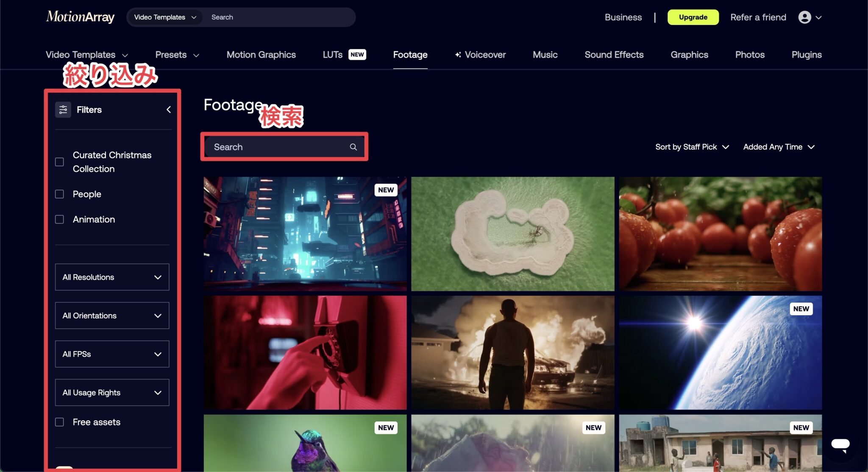Viewport: 868px width, 472px height.
Task: Open the Sort by Staff Pick dropdown
Action: [x=692, y=147]
